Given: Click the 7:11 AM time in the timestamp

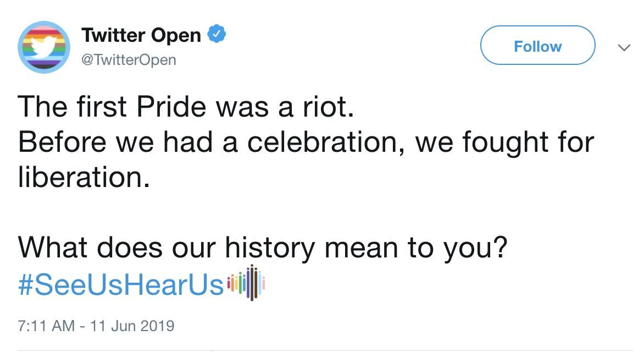Looking at the screenshot, I should (46, 326).
